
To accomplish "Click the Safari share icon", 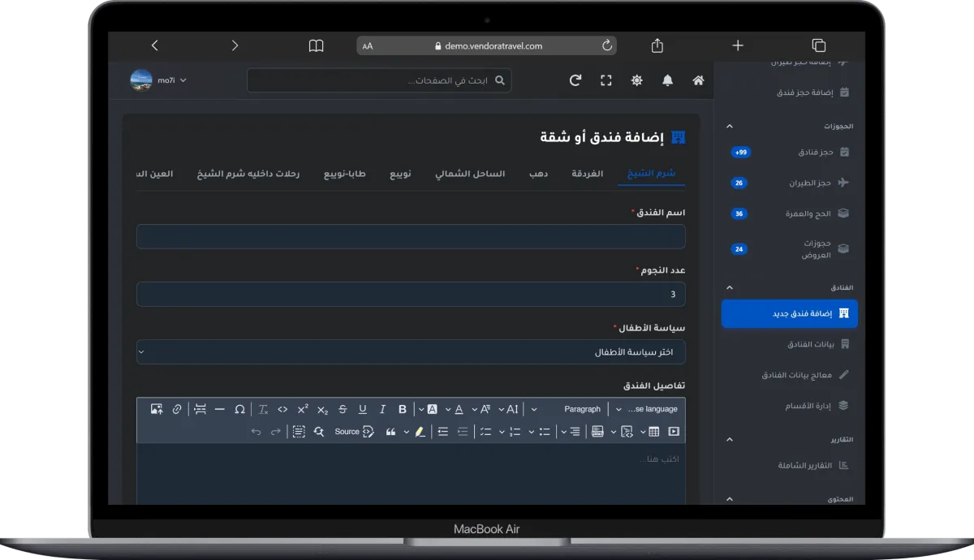I will 657,45.
